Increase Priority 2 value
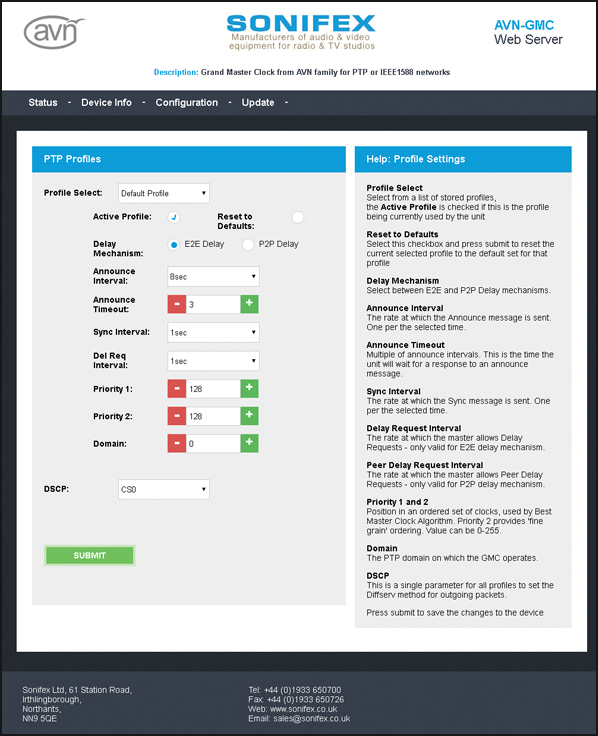Screen dimensions: 598x736 point(249,416)
